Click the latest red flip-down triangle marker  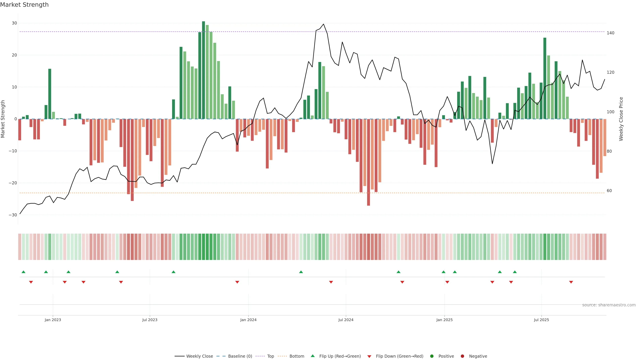click(571, 282)
